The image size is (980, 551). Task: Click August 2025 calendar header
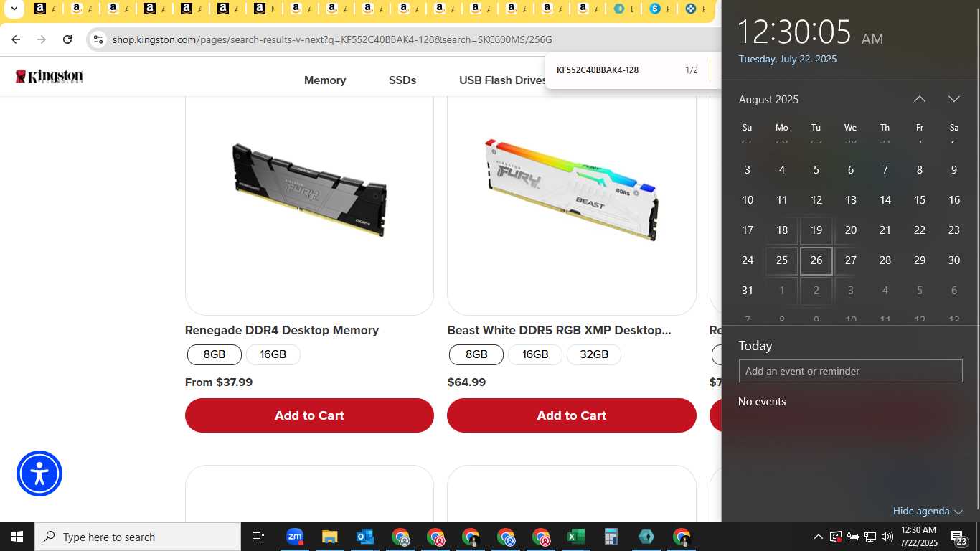768,99
